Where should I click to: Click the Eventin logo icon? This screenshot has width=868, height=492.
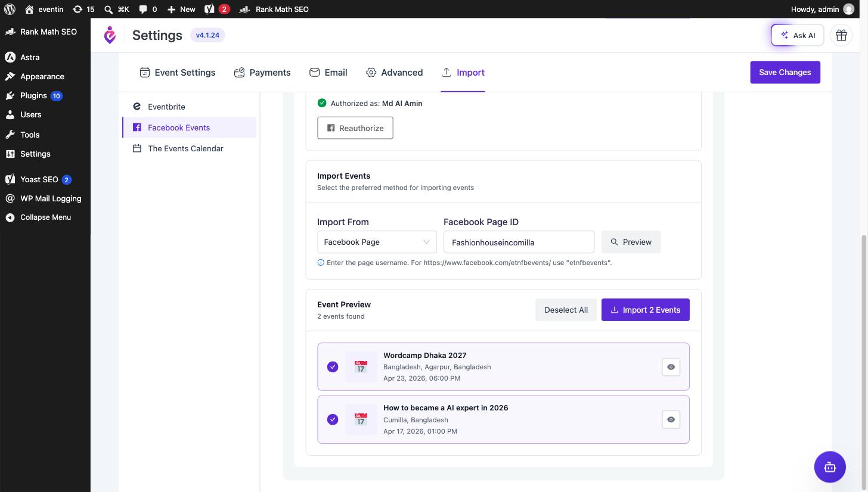[x=110, y=35]
